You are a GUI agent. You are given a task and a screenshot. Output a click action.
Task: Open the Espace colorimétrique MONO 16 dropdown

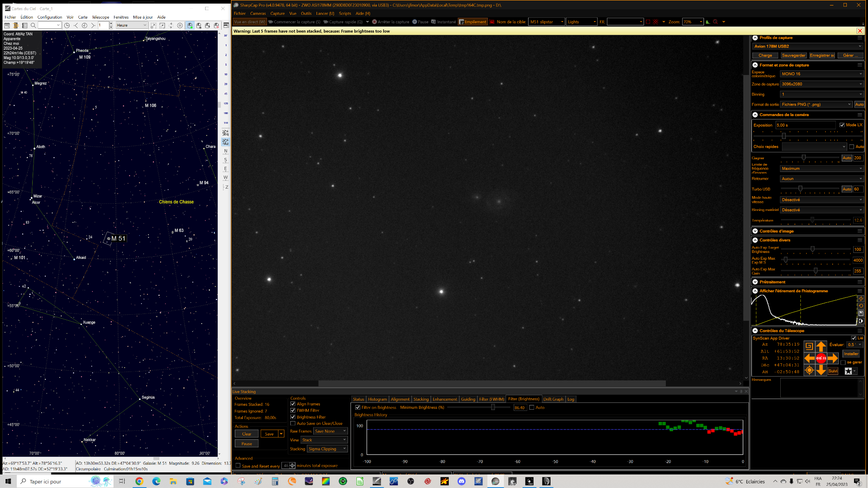click(821, 74)
